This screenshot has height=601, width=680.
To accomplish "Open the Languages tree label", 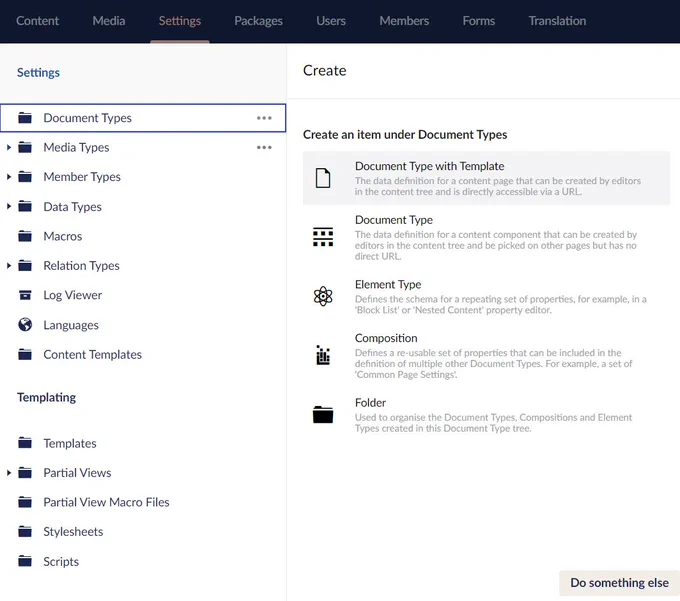I will (x=71, y=325).
